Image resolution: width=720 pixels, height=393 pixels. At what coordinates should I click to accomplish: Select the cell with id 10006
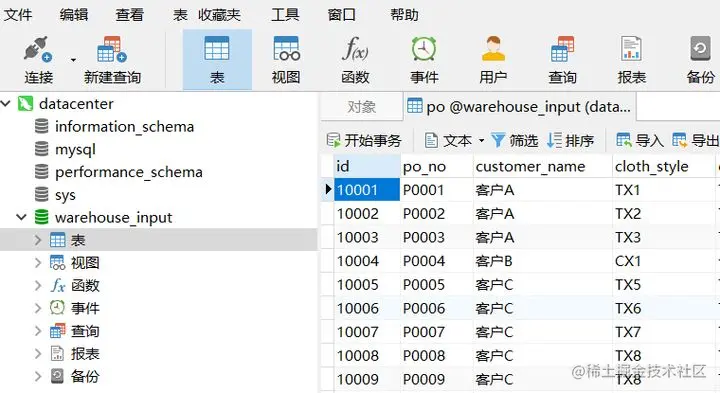(367, 308)
